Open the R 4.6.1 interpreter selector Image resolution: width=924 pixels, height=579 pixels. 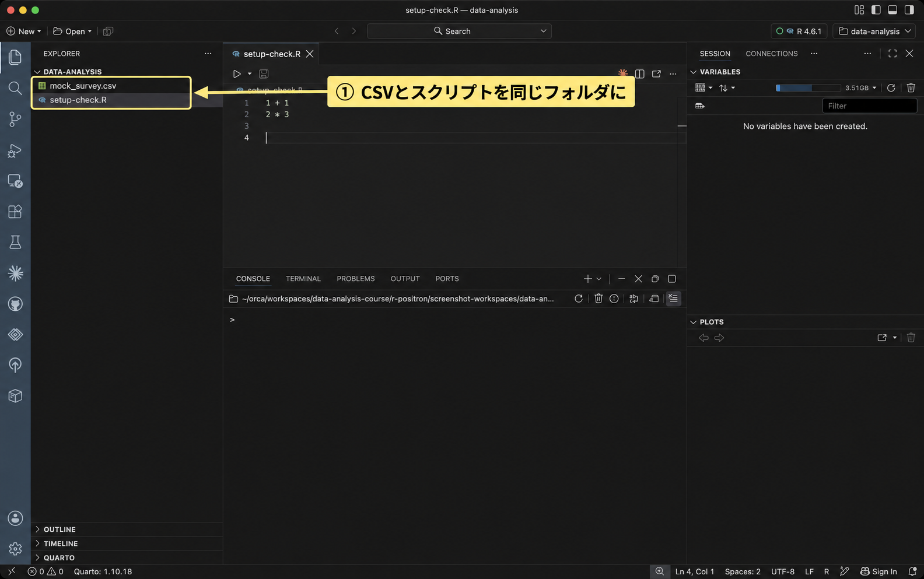pyautogui.click(x=799, y=31)
